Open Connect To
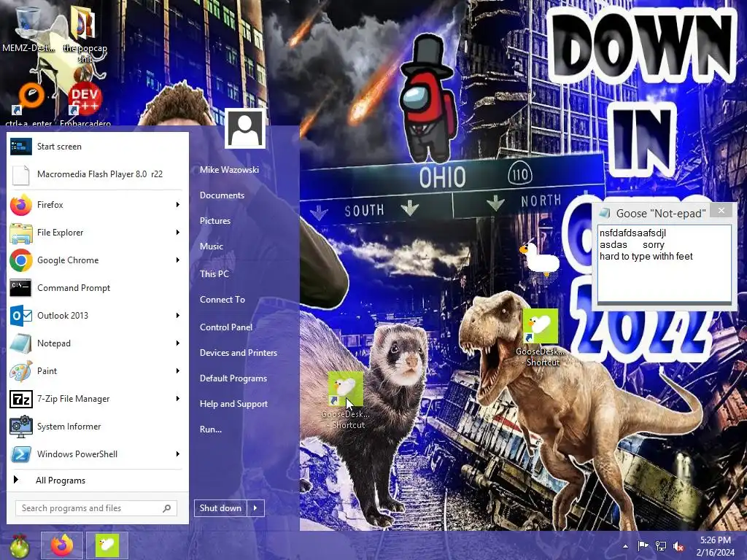 pyautogui.click(x=222, y=300)
